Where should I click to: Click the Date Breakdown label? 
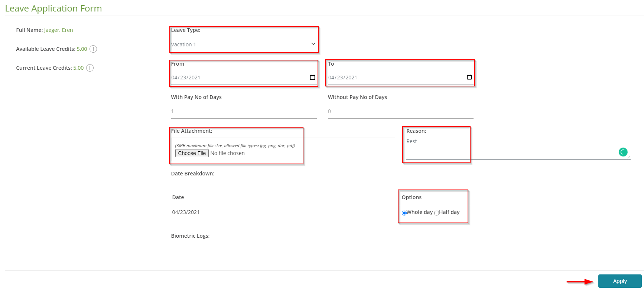(x=192, y=174)
